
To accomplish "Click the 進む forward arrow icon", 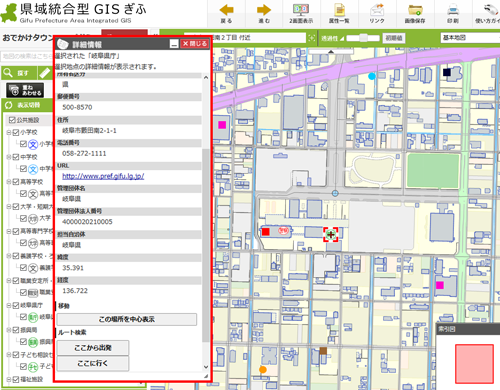I will pyautogui.click(x=264, y=10).
